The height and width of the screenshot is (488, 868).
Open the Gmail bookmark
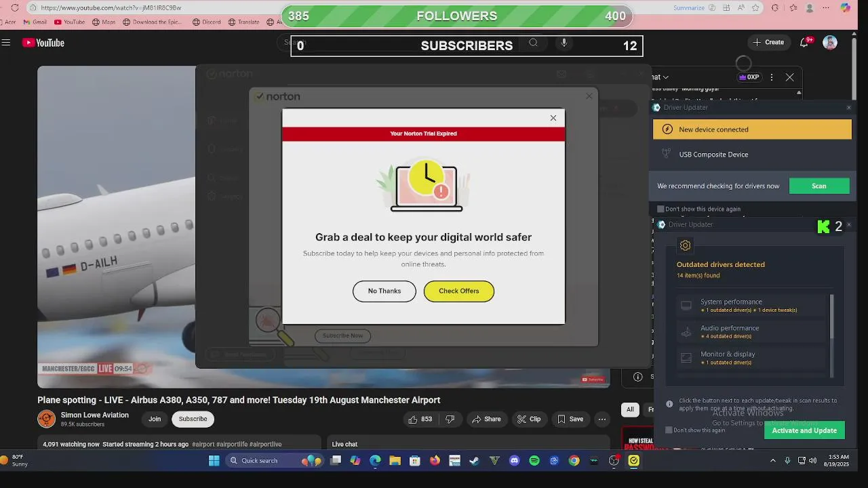click(35, 22)
